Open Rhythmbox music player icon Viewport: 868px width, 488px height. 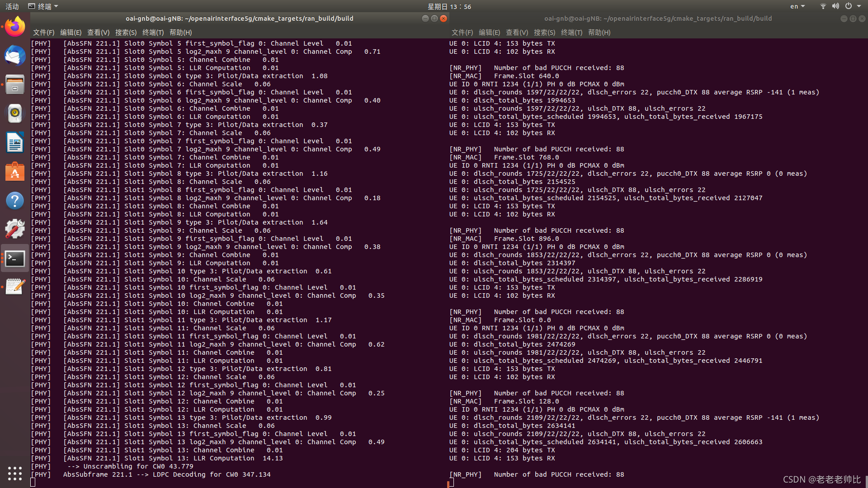click(15, 113)
